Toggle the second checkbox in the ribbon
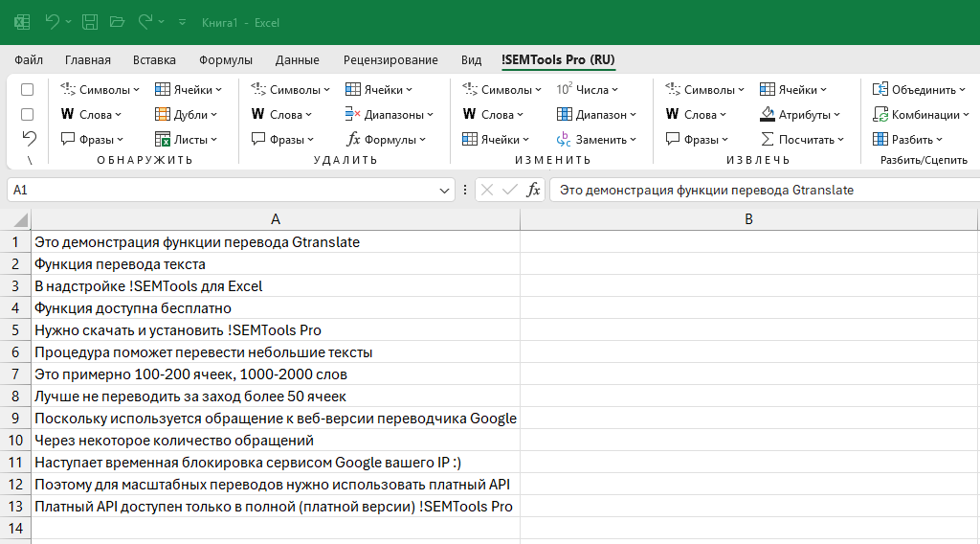 point(28,114)
